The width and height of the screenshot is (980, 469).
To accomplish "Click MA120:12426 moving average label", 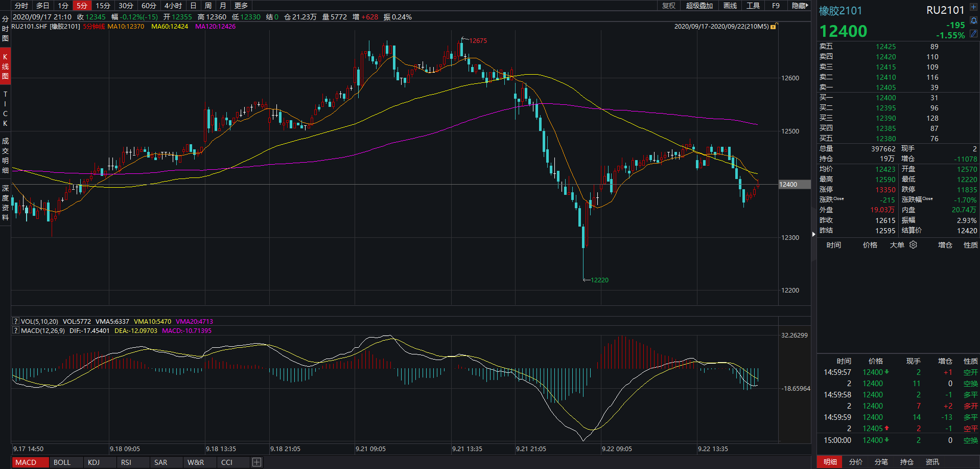I will 216,26.
